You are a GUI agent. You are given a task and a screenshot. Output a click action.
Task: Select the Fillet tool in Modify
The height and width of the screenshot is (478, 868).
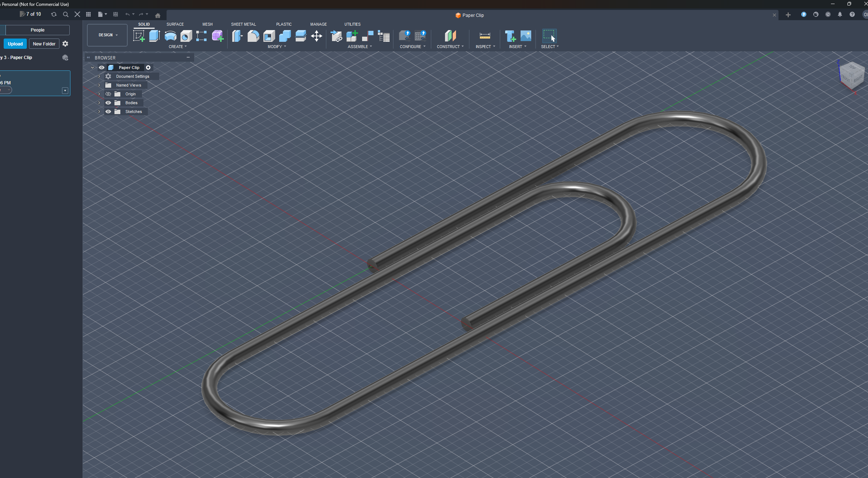pos(253,36)
